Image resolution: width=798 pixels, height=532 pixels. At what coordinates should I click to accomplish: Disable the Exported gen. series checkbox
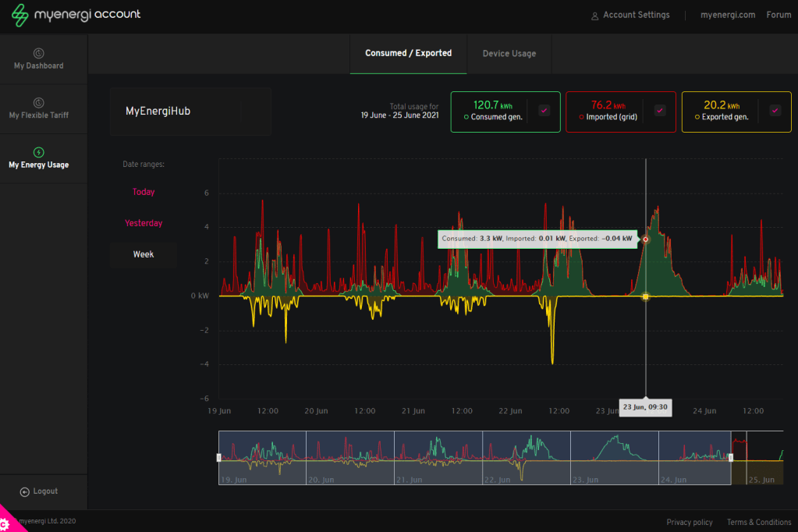coord(775,111)
